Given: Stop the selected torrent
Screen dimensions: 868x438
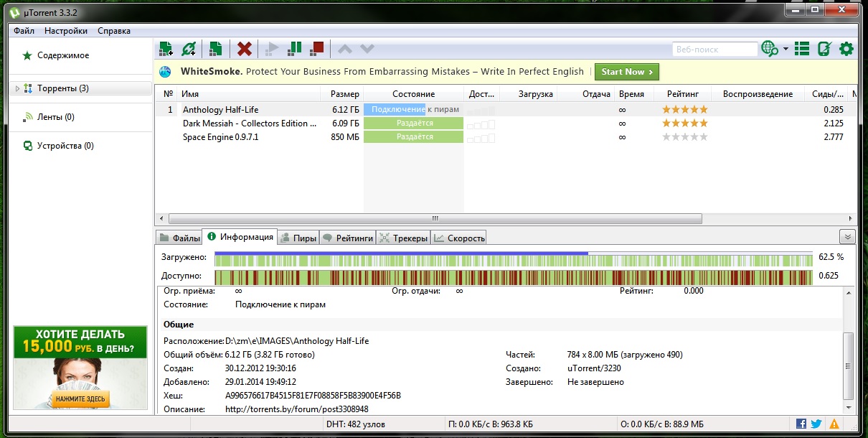Looking at the screenshot, I should pyautogui.click(x=316, y=49).
